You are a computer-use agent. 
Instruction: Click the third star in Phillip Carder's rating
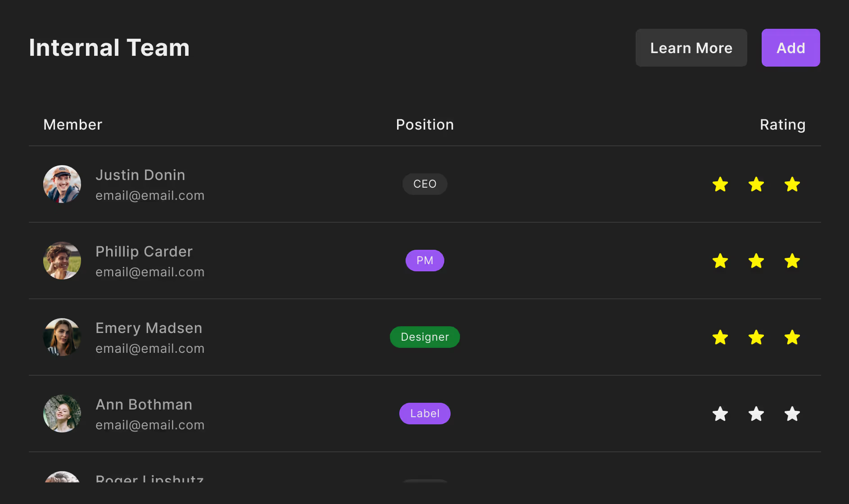[792, 261]
